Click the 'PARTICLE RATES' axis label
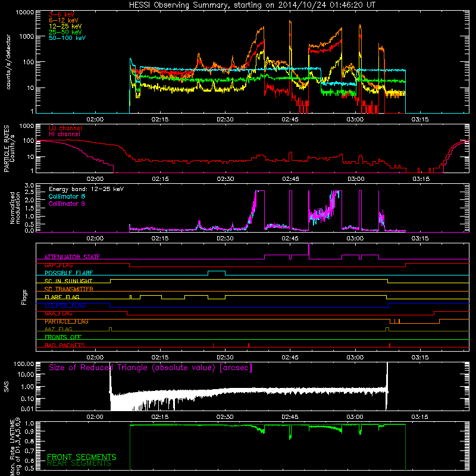 pyautogui.click(x=7, y=149)
